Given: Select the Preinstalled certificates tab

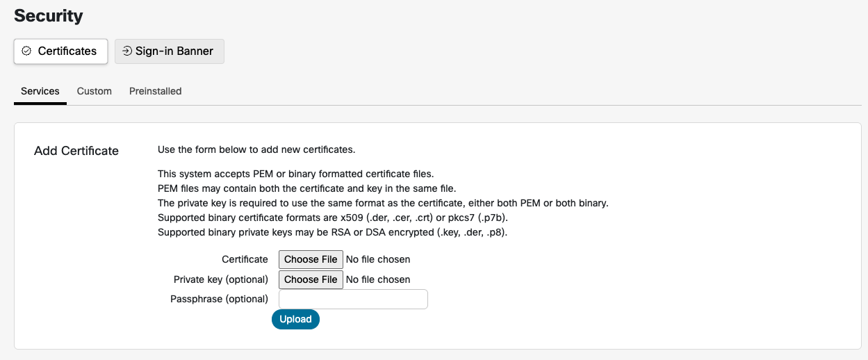Looking at the screenshot, I should [156, 91].
